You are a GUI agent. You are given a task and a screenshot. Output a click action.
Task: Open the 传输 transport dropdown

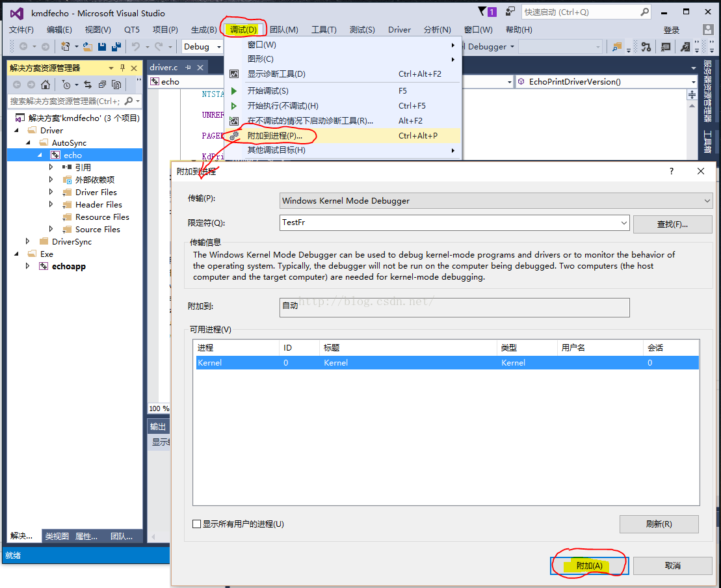[x=707, y=200]
